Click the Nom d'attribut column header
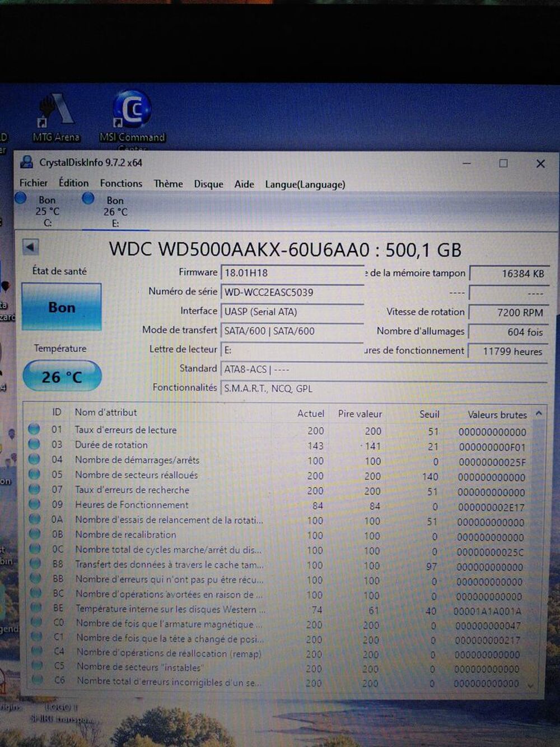Viewport: 560px width, 747px height. (x=106, y=412)
